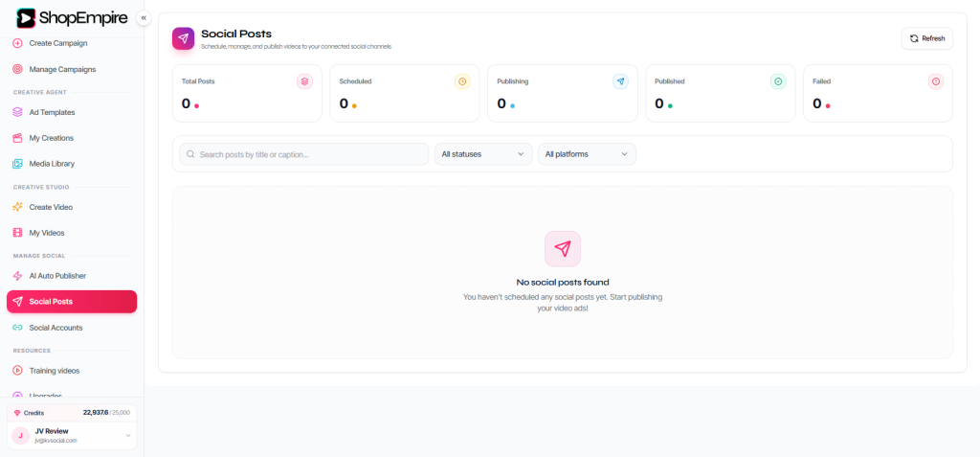Viewport: 980px width, 457px height.
Task: Open the All statuses dropdown
Action: [x=483, y=154]
